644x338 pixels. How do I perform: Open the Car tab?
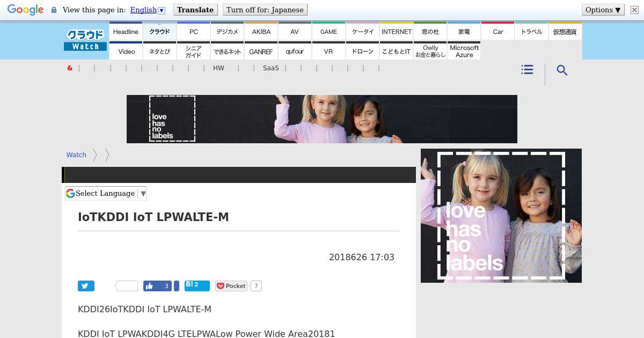click(x=498, y=32)
